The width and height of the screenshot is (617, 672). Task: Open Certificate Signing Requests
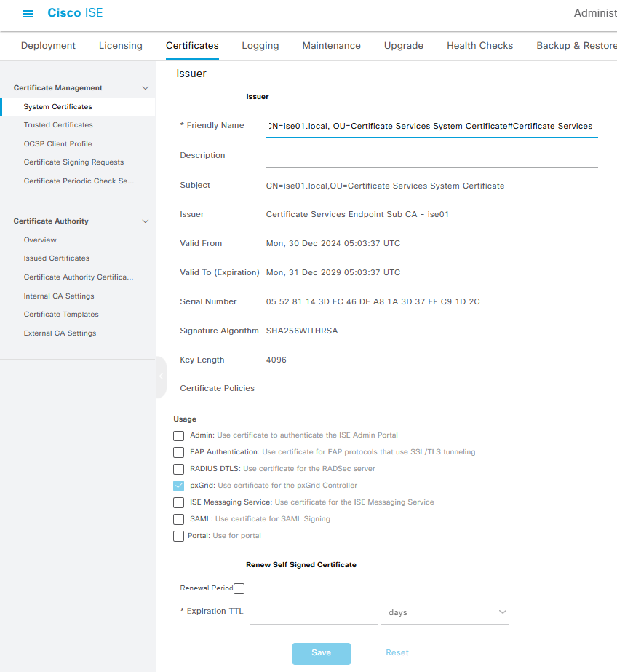pos(73,162)
